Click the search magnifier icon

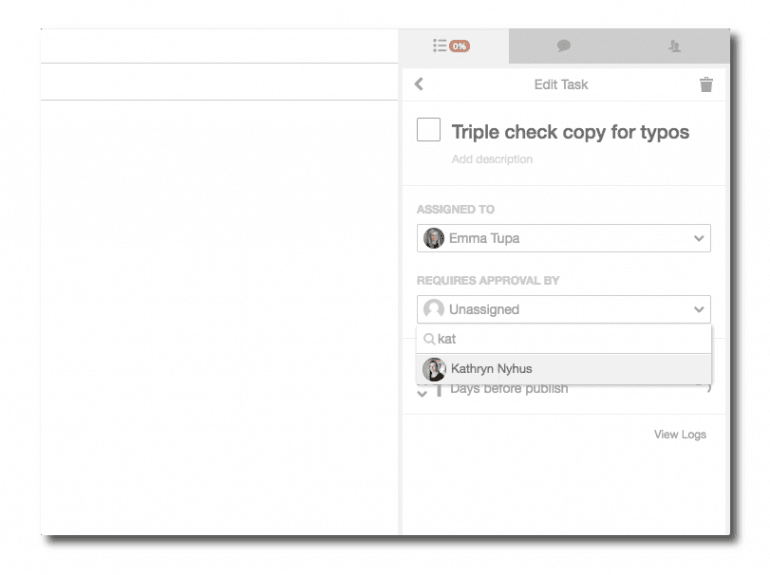pos(429,339)
